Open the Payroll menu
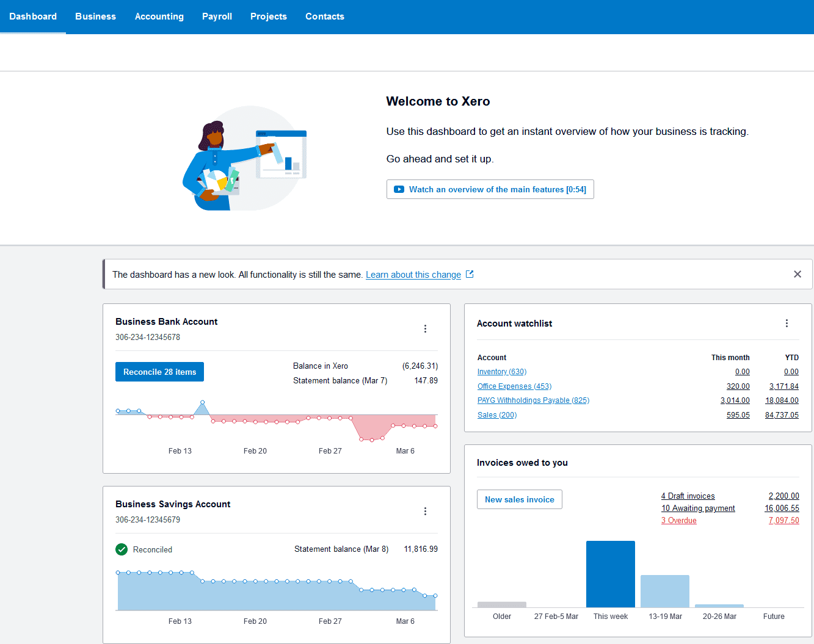814x644 pixels. point(217,16)
